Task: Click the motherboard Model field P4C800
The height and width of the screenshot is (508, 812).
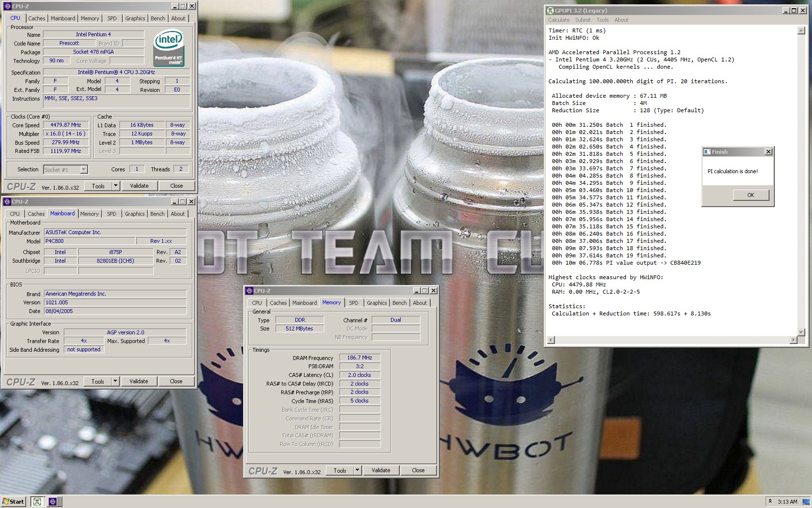Action: tap(89, 241)
